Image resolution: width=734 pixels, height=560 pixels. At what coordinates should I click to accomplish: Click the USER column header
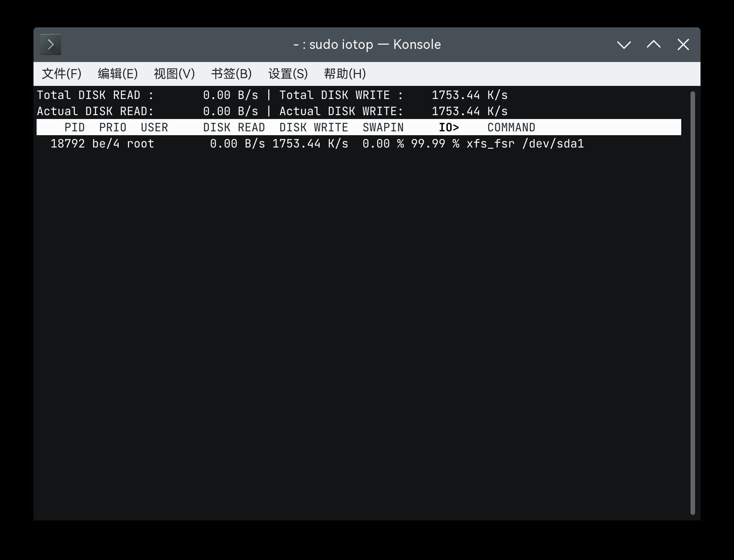pos(154,127)
